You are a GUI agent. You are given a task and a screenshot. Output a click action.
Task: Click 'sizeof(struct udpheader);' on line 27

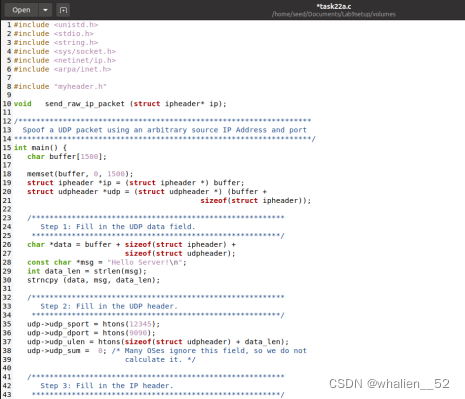pyautogui.click(x=180, y=253)
